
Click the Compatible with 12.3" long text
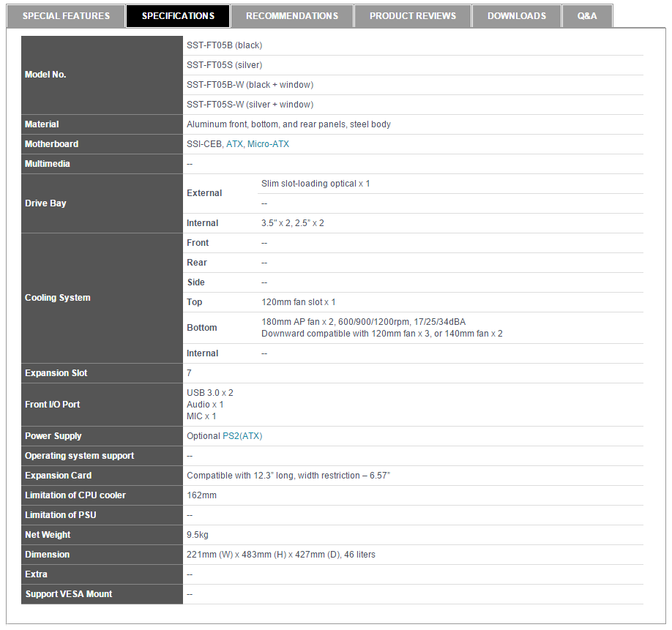point(288,476)
